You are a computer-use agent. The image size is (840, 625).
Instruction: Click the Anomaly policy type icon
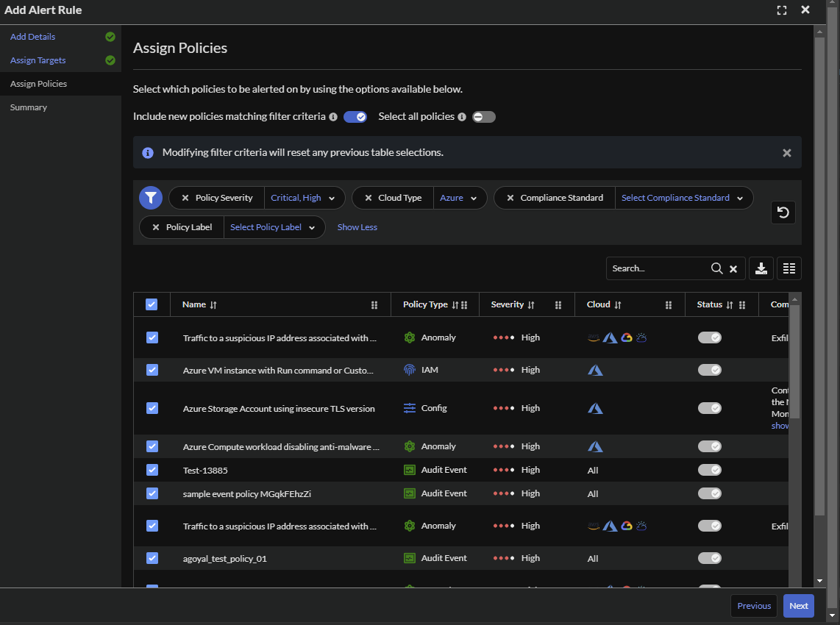coord(410,337)
